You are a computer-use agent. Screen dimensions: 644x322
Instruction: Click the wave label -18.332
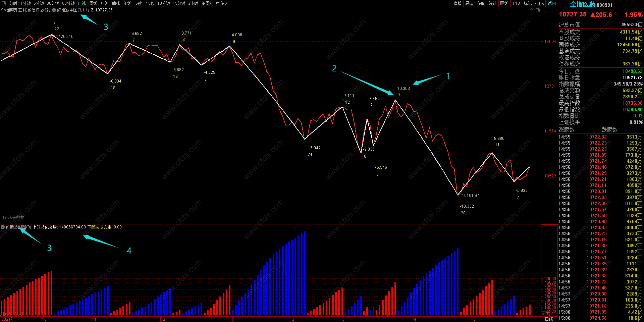click(467, 206)
